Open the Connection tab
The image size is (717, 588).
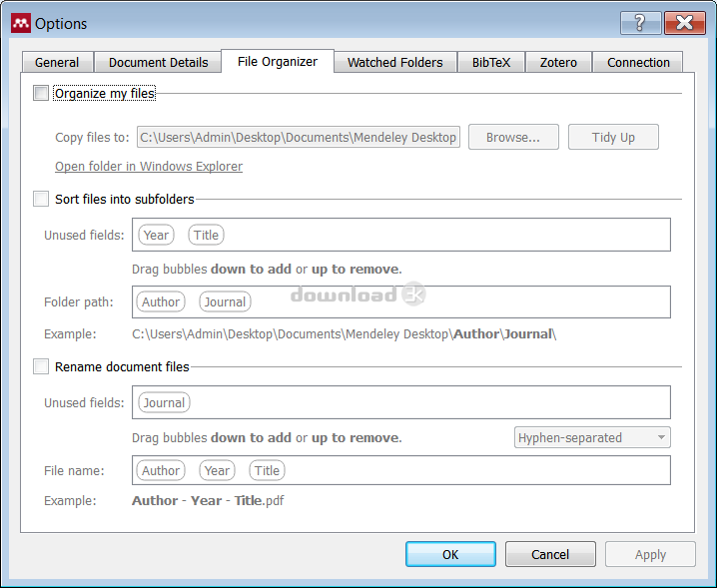[x=638, y=62]
